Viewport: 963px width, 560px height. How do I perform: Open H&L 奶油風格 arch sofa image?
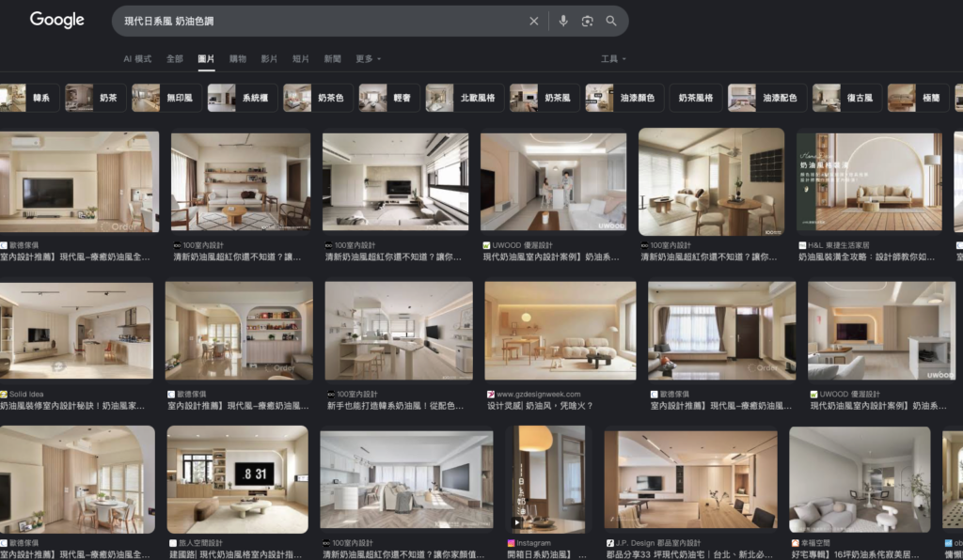[x=869, y=181]
